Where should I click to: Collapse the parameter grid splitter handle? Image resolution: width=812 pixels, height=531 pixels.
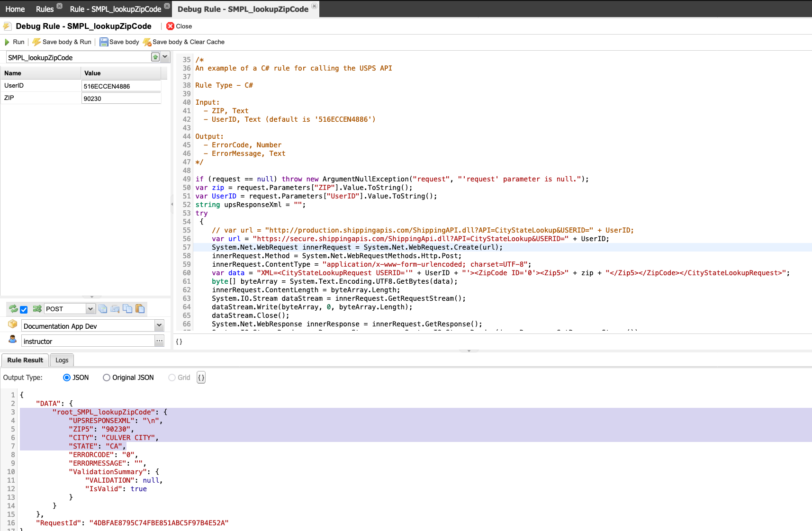[x=92, y=297]
